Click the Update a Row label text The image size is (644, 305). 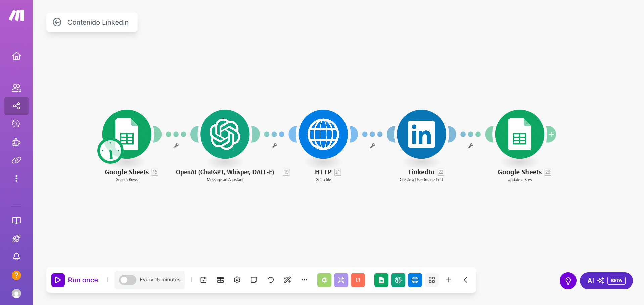click(520, 180)
